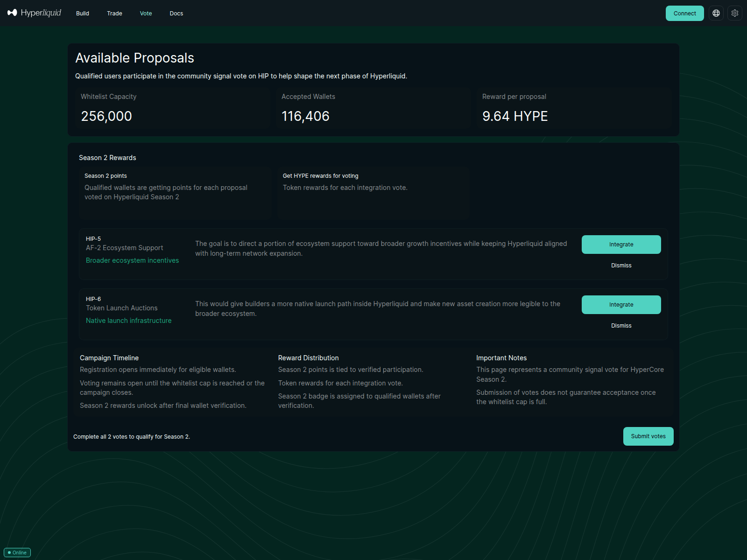The image size is (747, 560).
Task: Click the HIP-6 label
Action: [x=93, y=299]
